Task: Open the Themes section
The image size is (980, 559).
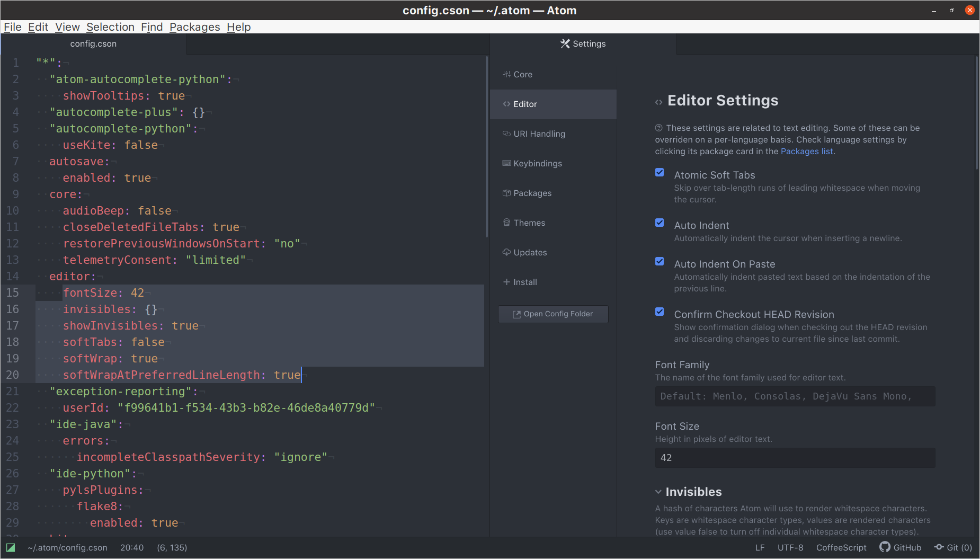Action: click(553, 223)
